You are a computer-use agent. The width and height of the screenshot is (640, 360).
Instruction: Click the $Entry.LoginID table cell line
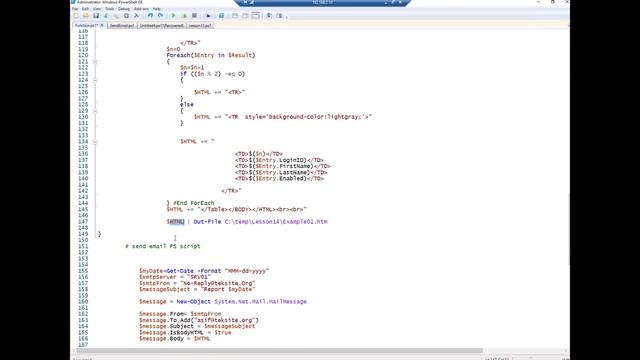[279, 160]
